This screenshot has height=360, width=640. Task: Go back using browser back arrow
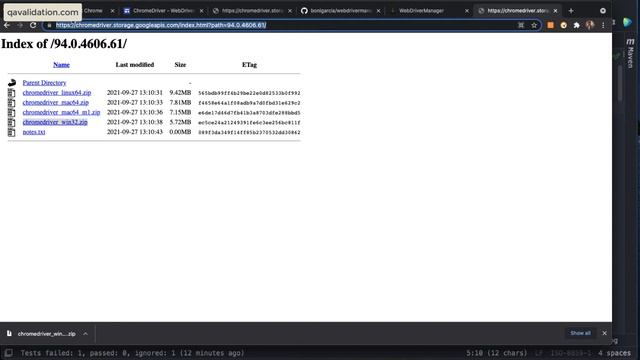pyautogui.click(x=7, y=25)
